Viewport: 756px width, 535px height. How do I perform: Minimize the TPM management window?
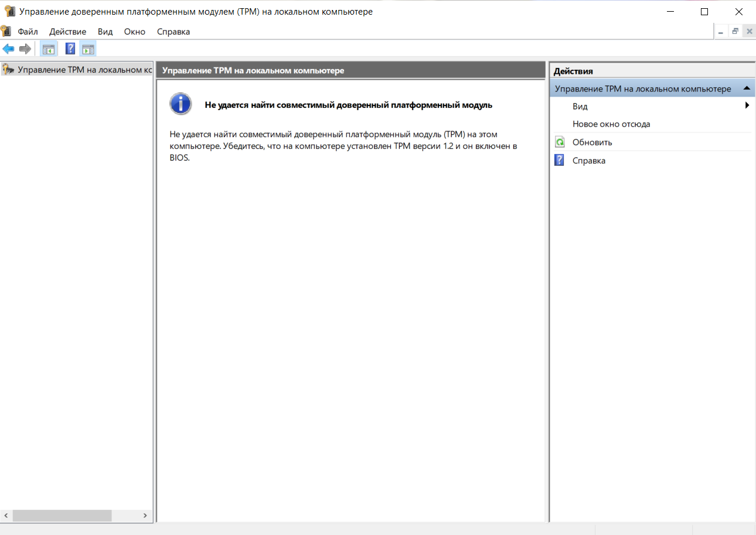tap(670, 11)
